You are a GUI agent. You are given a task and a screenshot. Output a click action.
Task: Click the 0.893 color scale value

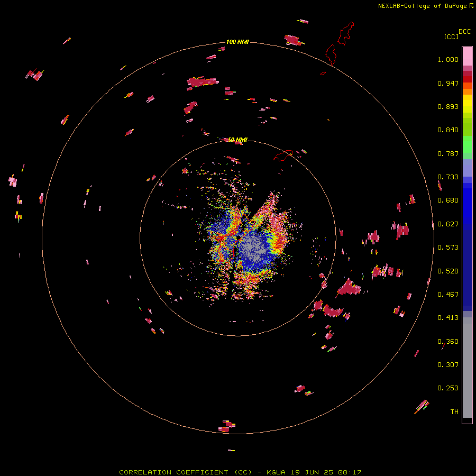[448, 106]
